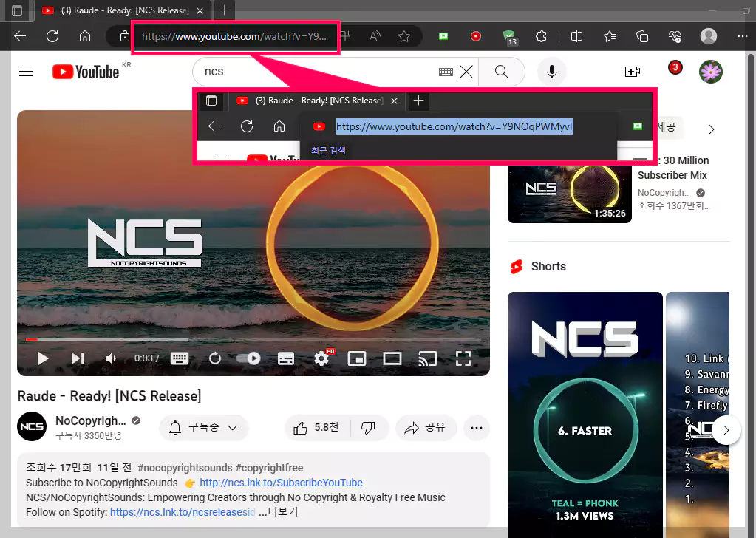Click the browser back arrow
Image resolution: width=756 pixels, height=538 pixels.
(20, 36)
